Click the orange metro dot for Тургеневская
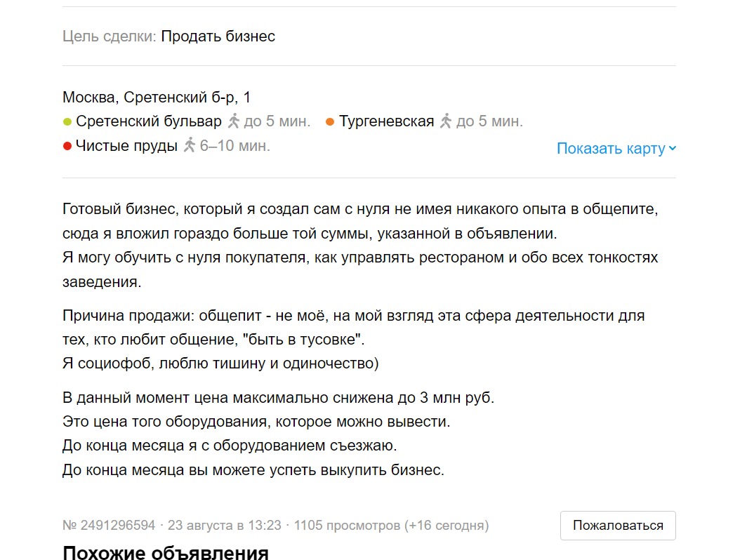The image size is (754, 560). [x=329, y=121]
